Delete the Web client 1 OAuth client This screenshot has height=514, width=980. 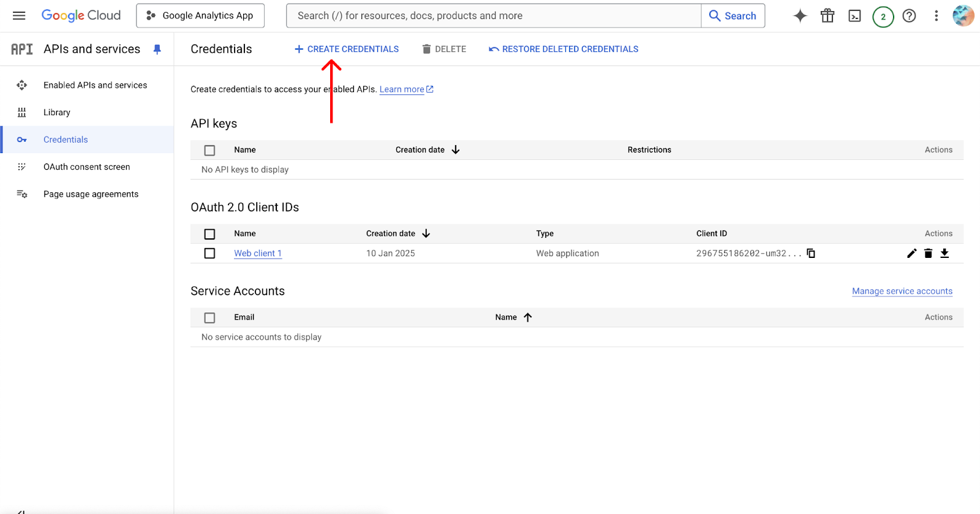928,253
